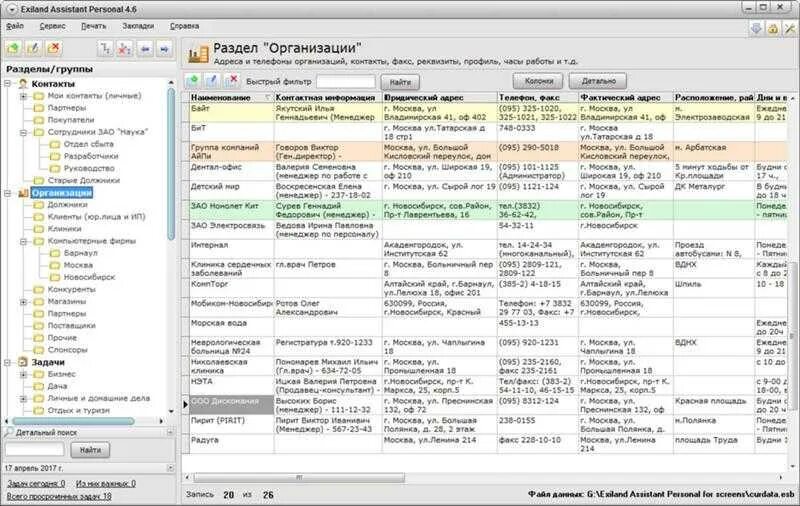Click the tree panel horizontal scrollbar thumb
This screenshot has height=506, width=800.
point(73,421)
